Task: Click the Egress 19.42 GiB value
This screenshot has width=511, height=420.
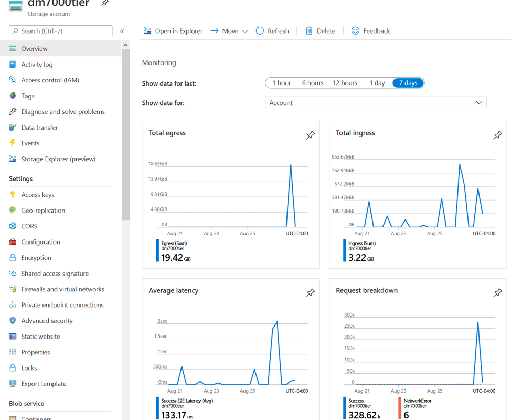Action: point(176,258)
